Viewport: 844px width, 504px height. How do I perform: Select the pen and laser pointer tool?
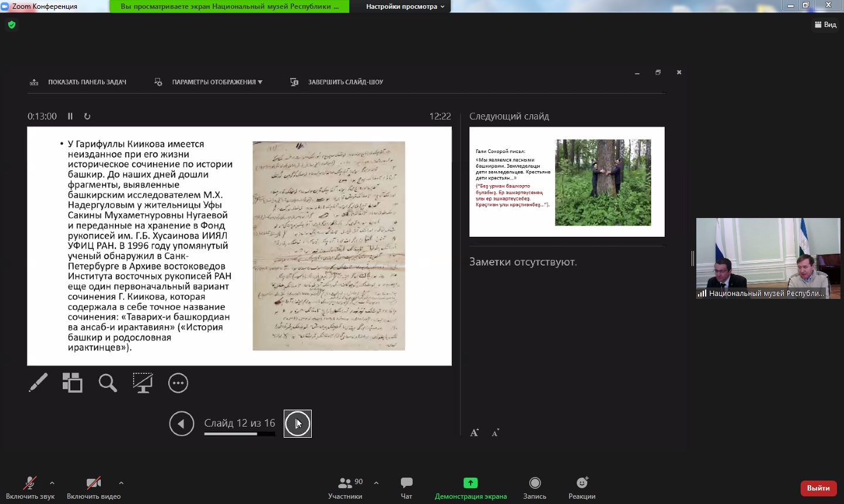tap(38, 383)
